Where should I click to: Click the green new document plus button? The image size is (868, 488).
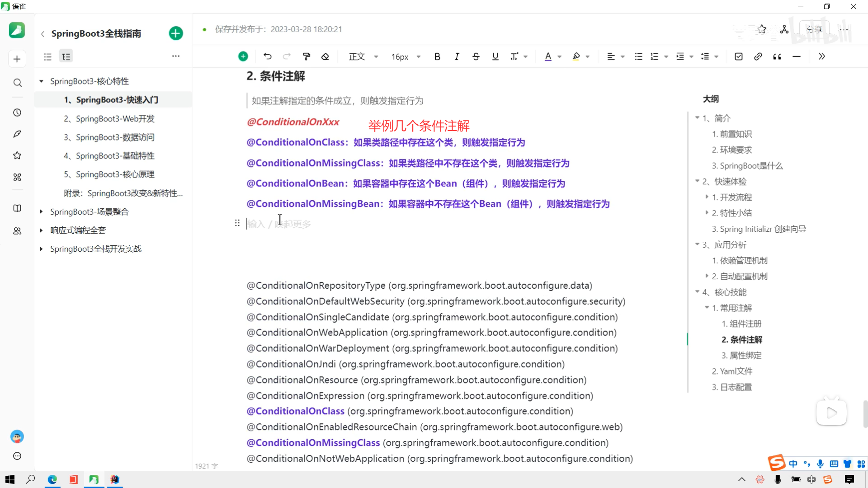click(176, 33)
